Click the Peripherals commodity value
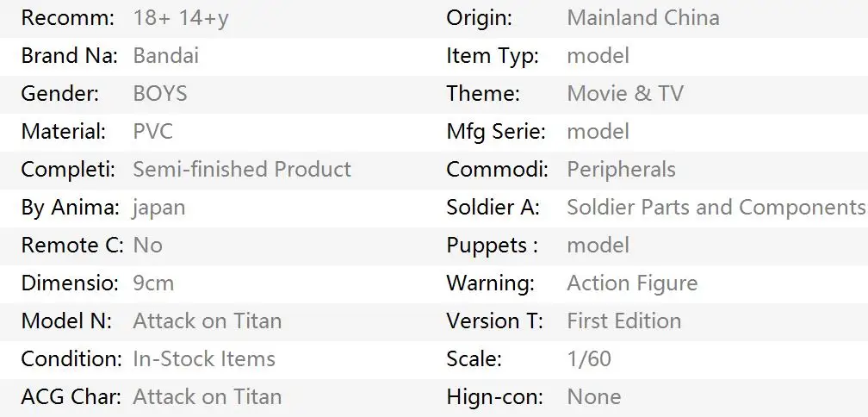The width and height of the screenshot is (868, 417). (620, 170)
